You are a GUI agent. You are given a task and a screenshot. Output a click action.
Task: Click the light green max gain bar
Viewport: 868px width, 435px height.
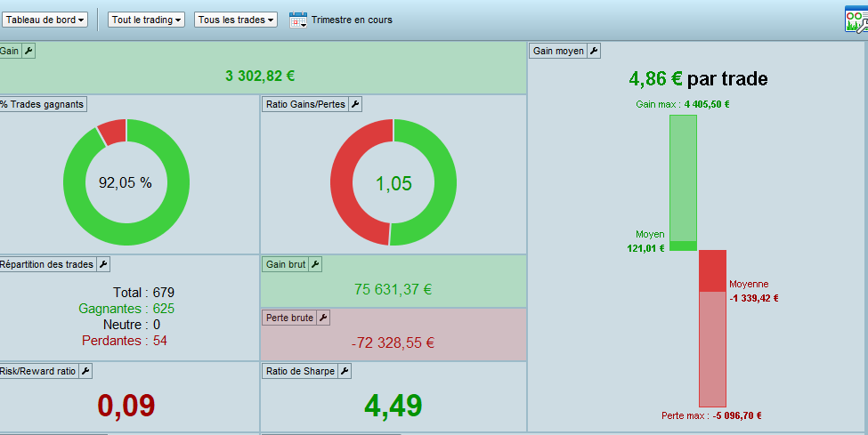click(683, 178)
